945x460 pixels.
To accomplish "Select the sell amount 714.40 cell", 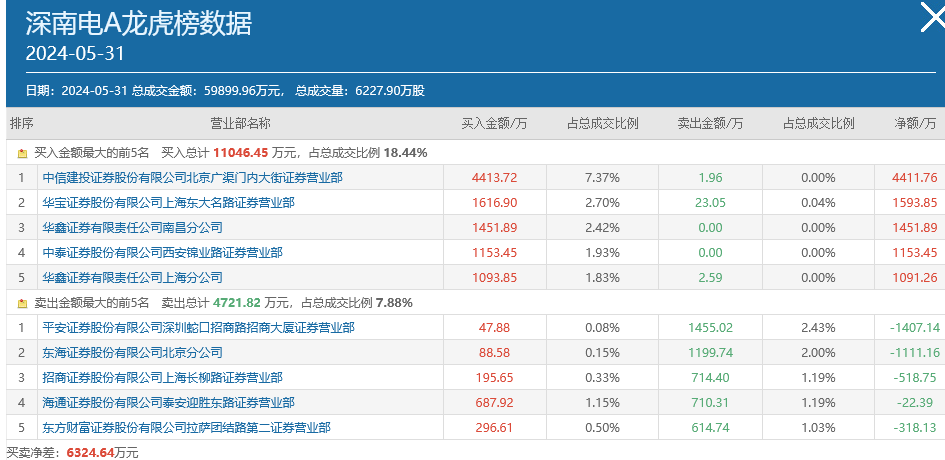I will click(710, 377).
